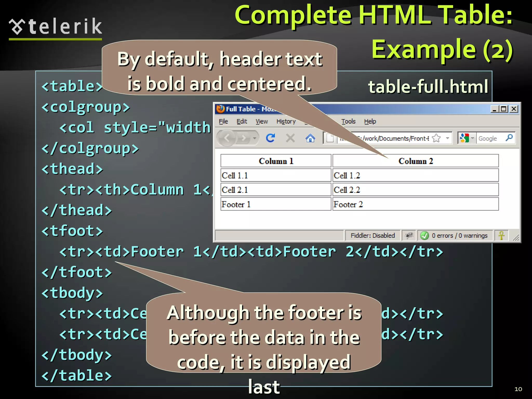
Task: Open the File menu
Action: (x=223, y=121)
